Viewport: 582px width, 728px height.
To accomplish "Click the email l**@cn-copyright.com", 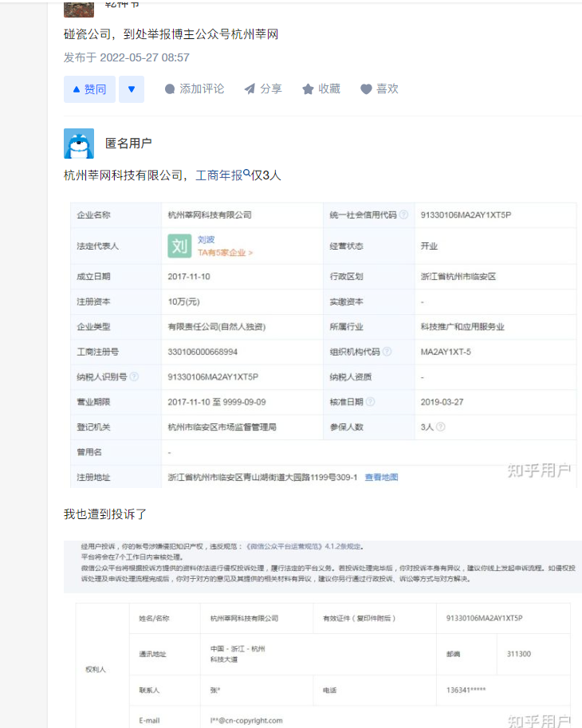I will (246, 721).
